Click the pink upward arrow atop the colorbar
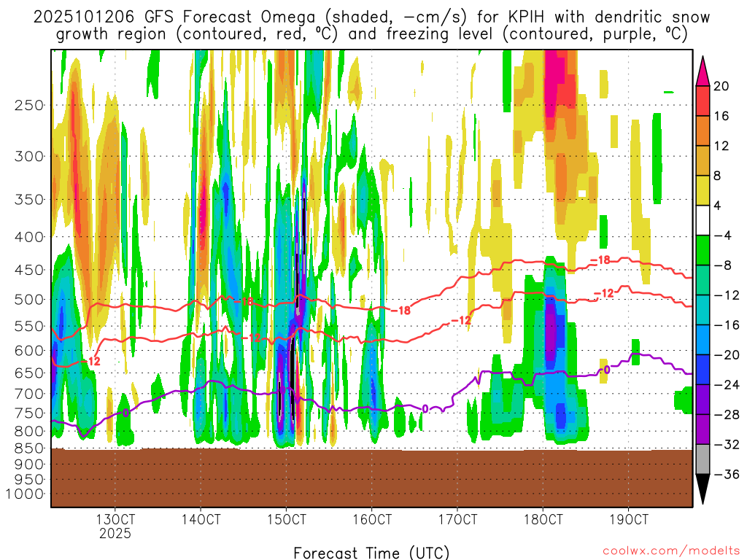Viewport: 747px width, 560px height. tap(704, 70)
